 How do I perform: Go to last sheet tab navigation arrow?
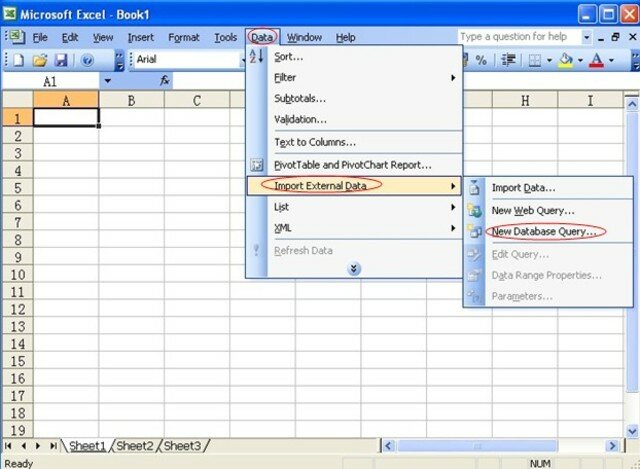point(53,446)
